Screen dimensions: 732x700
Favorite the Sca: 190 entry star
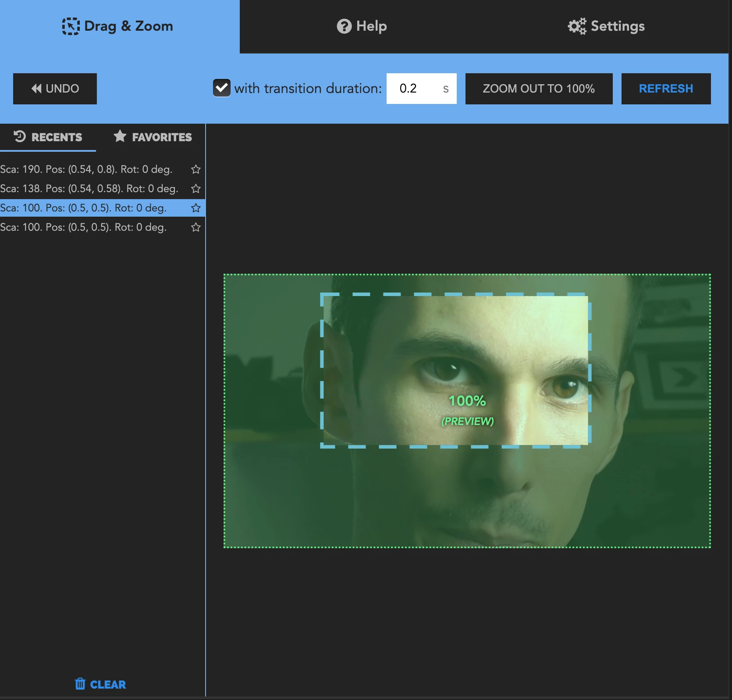click(196, 169)
